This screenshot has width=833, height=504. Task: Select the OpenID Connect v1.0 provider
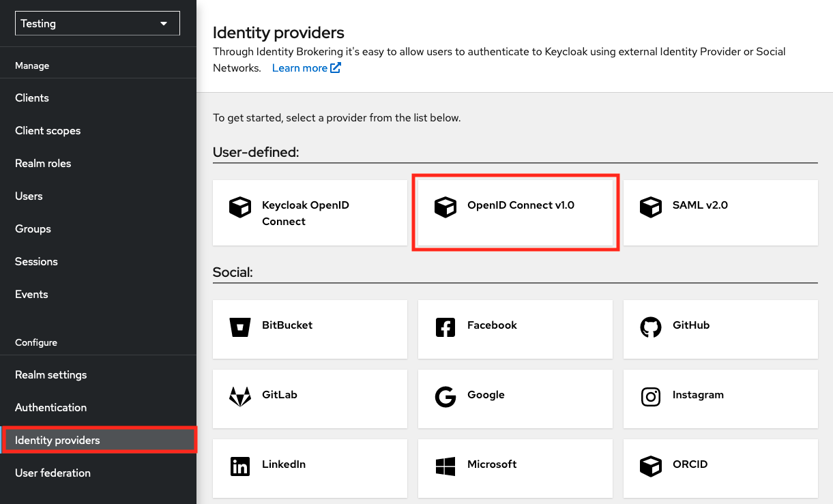tap(516, 213)
